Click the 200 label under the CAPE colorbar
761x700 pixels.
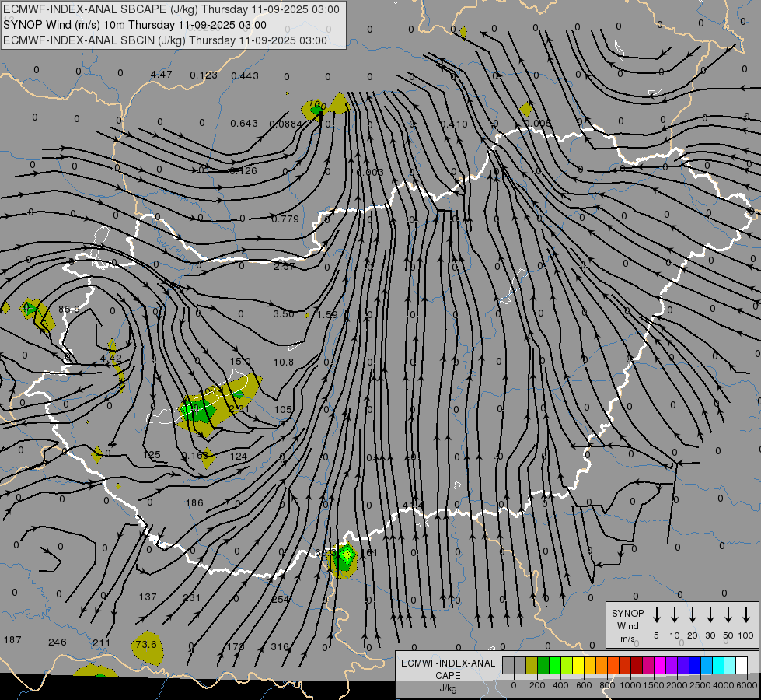[x=537, y=685]
